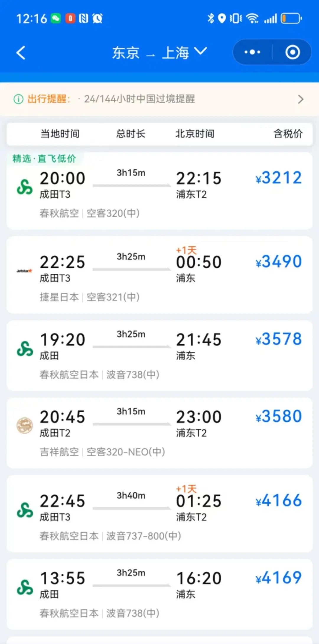Switch to 北京时间 column header
The width and height of the screenshot is (319, 644).
point(195,134)
